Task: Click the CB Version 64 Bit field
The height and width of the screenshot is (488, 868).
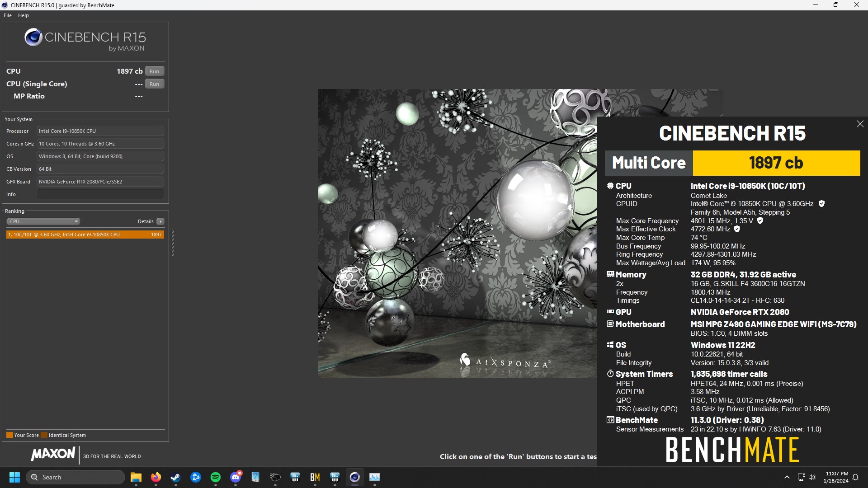Action: (x=100, y=169)
